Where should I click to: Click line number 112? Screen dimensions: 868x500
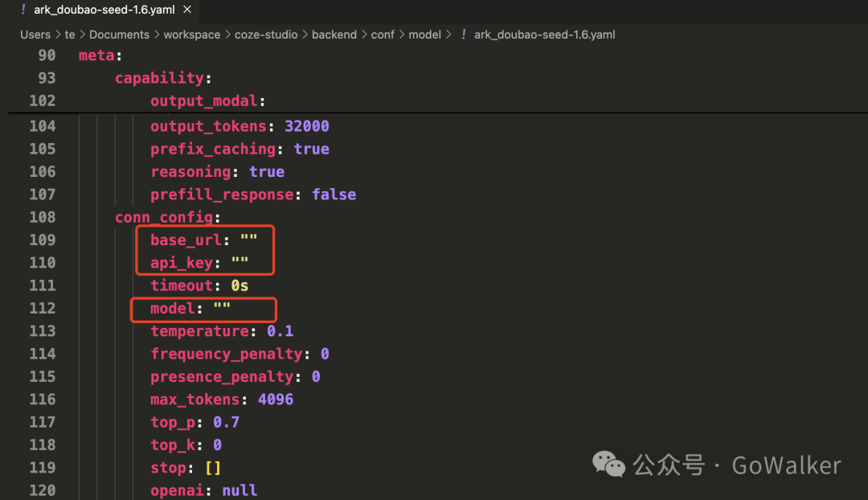point(43,308)
